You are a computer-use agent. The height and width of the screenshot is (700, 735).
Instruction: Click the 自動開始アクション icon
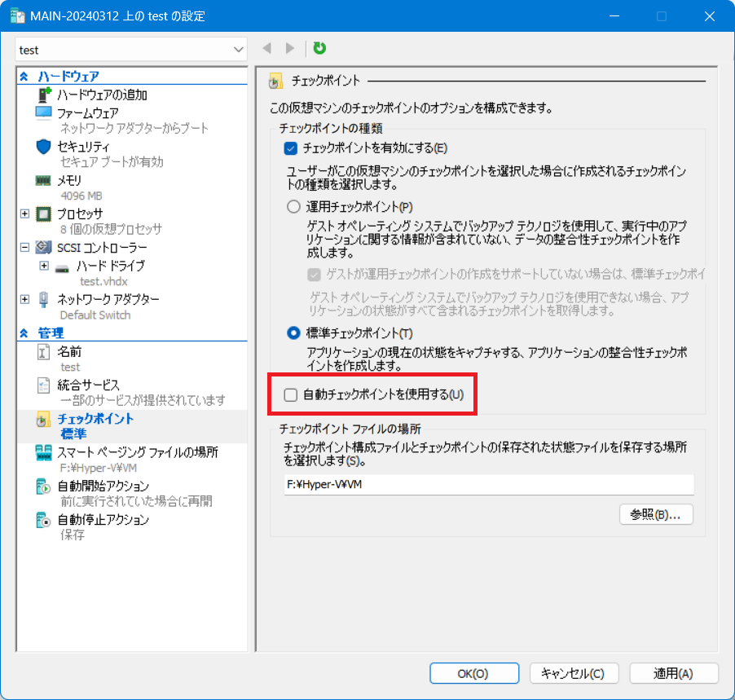(x=43, y=486)
